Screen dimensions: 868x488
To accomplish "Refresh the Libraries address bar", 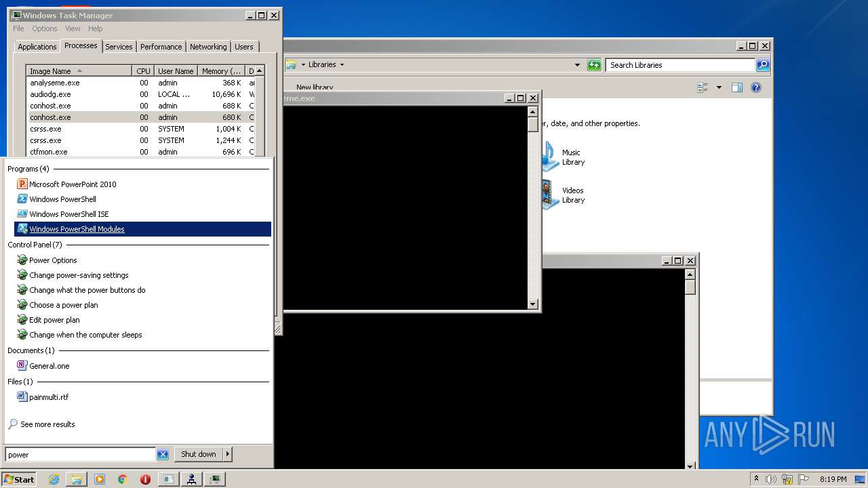I will point(594,65).
